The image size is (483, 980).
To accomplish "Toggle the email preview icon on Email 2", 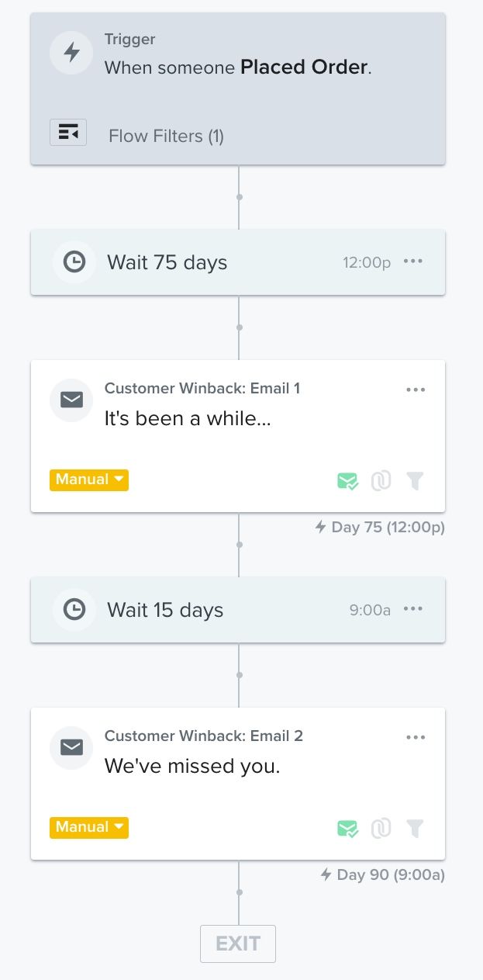I will [347, 829].
